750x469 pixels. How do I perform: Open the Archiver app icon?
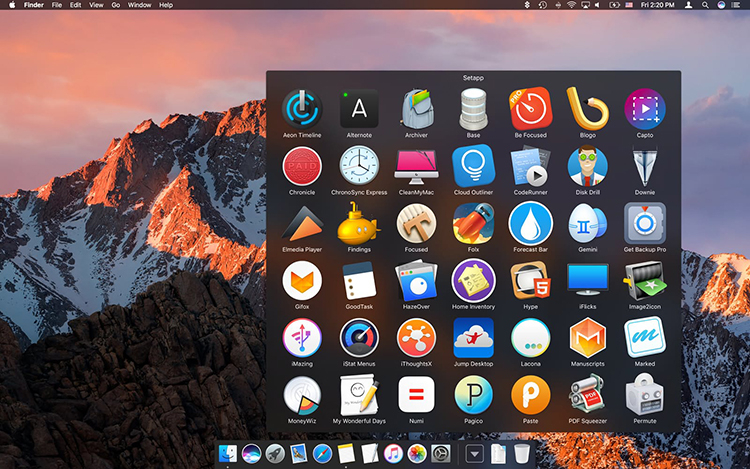point(416,109)
